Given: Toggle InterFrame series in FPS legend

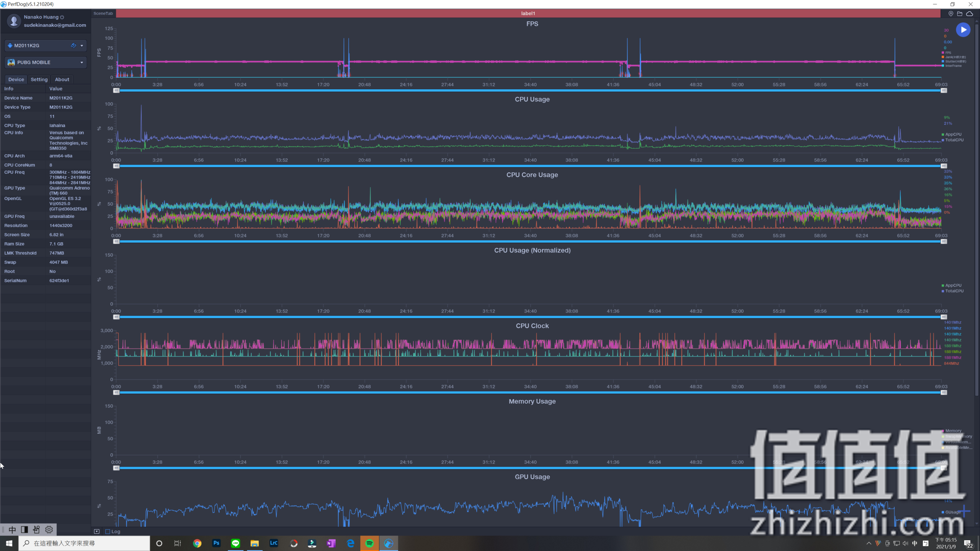Looking at the screenshot, I should 951,66.
